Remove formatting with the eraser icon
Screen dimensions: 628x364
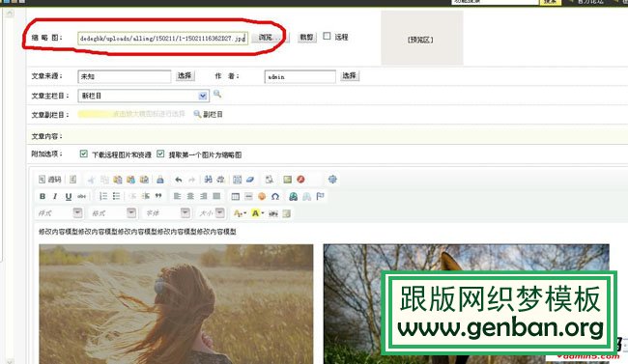250,180
